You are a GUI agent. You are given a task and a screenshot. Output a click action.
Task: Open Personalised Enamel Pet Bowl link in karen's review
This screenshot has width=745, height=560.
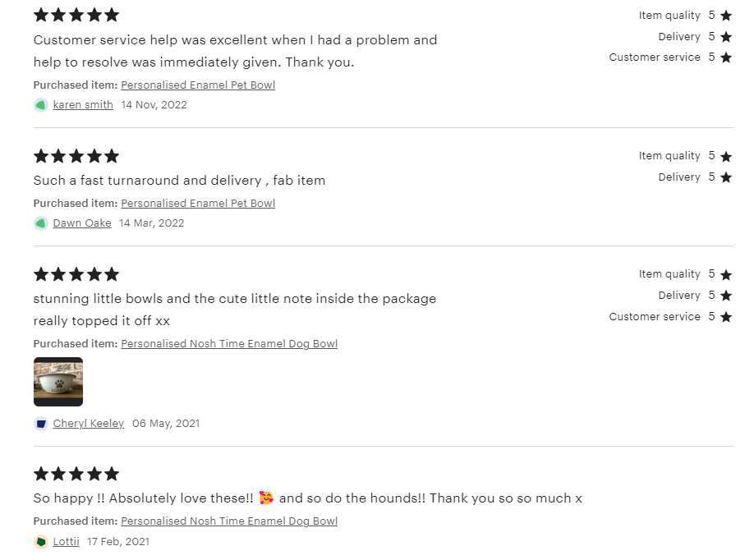[198, 85]
